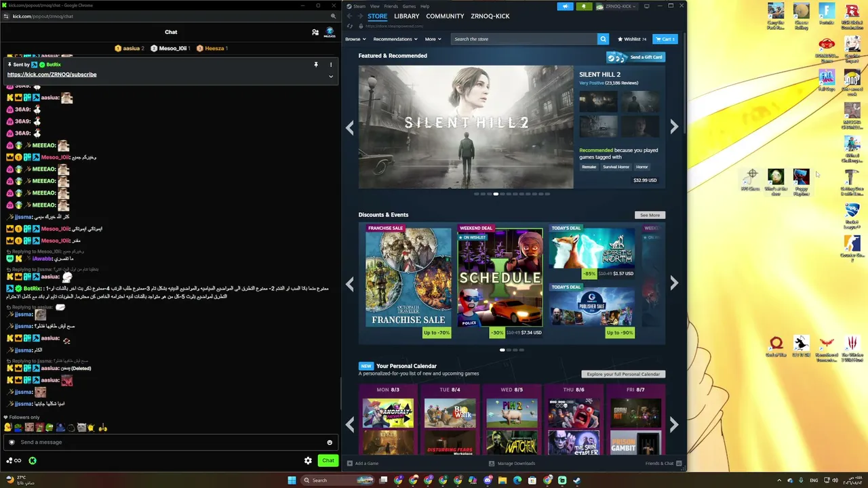This screenshot has width=868, height=488.
Task: Open Friends & Chat in Steam
Action: (x=663, y=464)
